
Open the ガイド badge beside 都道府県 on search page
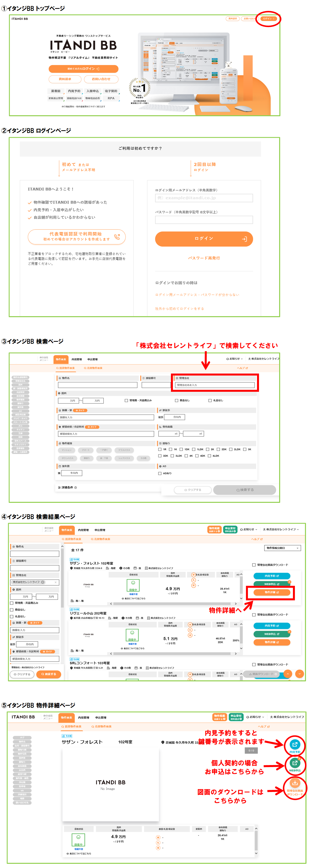[92, 427]
